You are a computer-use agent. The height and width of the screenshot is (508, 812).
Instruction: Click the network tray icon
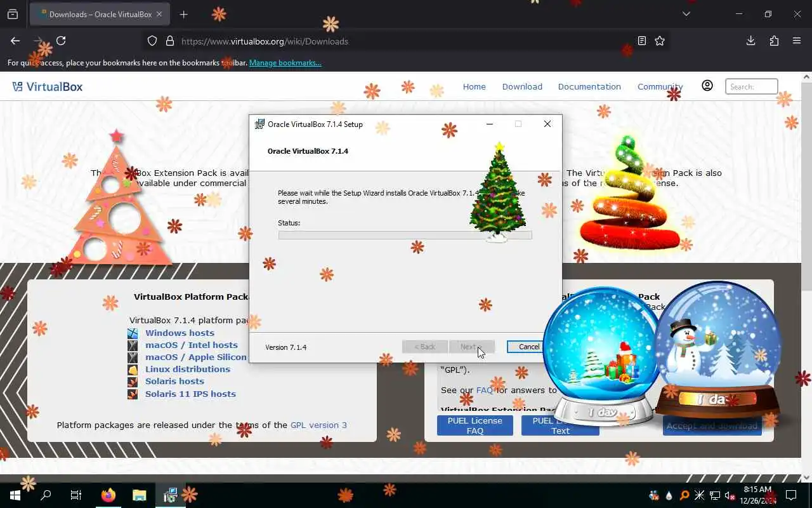click(714, 495)
